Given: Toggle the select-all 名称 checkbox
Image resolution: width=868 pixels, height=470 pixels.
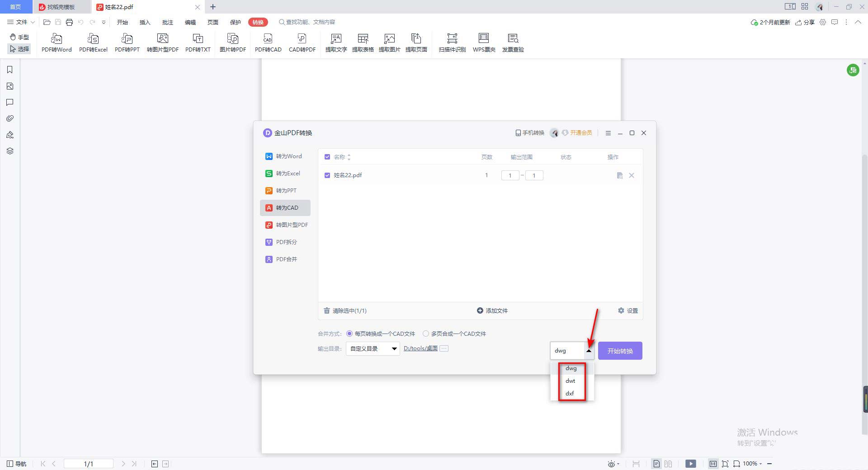Looking at the screenshot, I should tap(327, 157).
